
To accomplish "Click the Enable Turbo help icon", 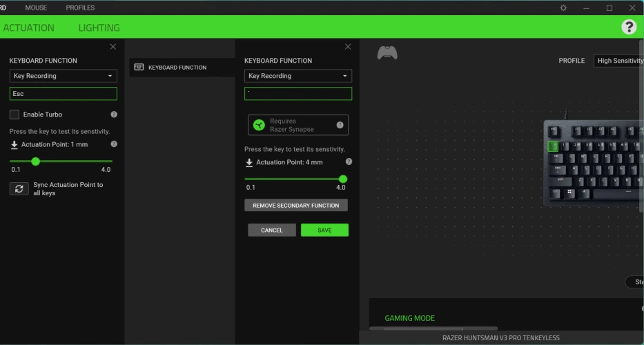I will pyautogui.click(x=114, y=115).
